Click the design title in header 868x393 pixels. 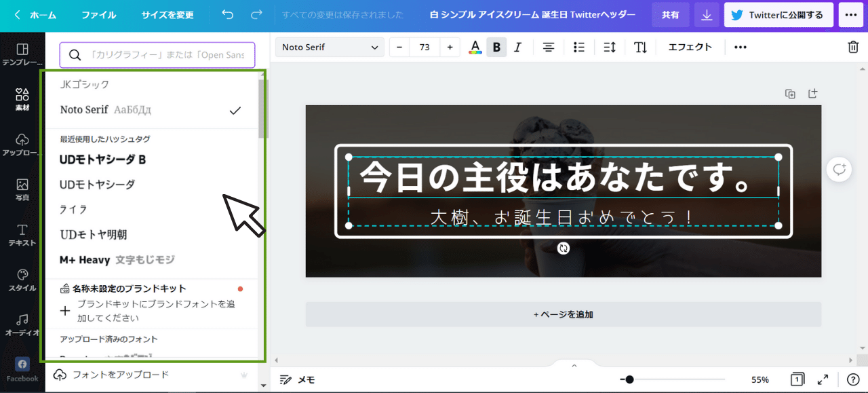click(532, 15)
